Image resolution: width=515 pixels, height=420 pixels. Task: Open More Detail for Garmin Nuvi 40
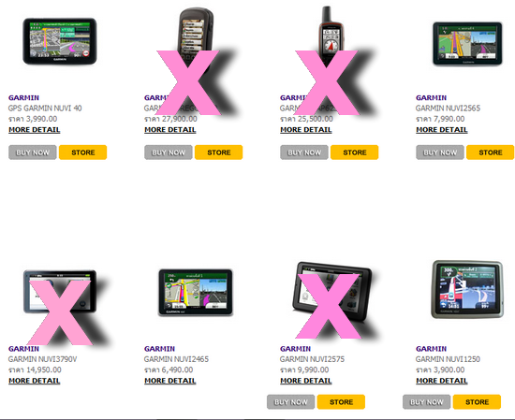pos(34,130)
